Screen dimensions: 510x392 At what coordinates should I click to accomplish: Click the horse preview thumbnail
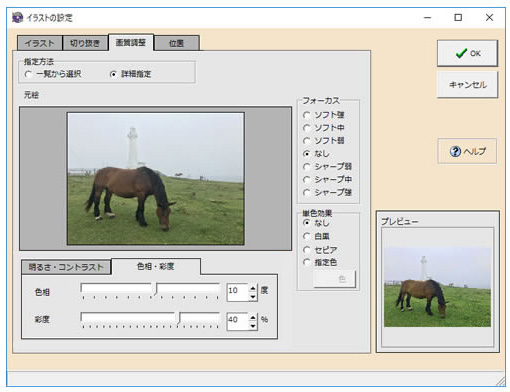437,287
